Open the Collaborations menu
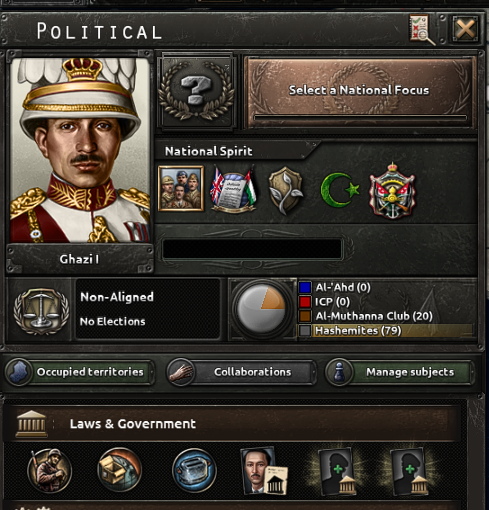This screenshot has height=510, width=489. coord(241,372)
